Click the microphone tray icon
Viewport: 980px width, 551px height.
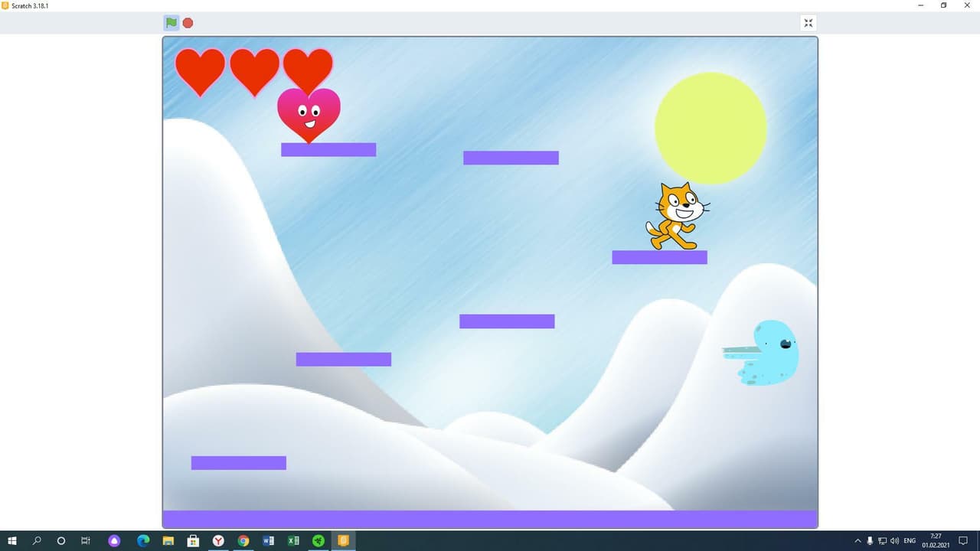tap(870, 541)
